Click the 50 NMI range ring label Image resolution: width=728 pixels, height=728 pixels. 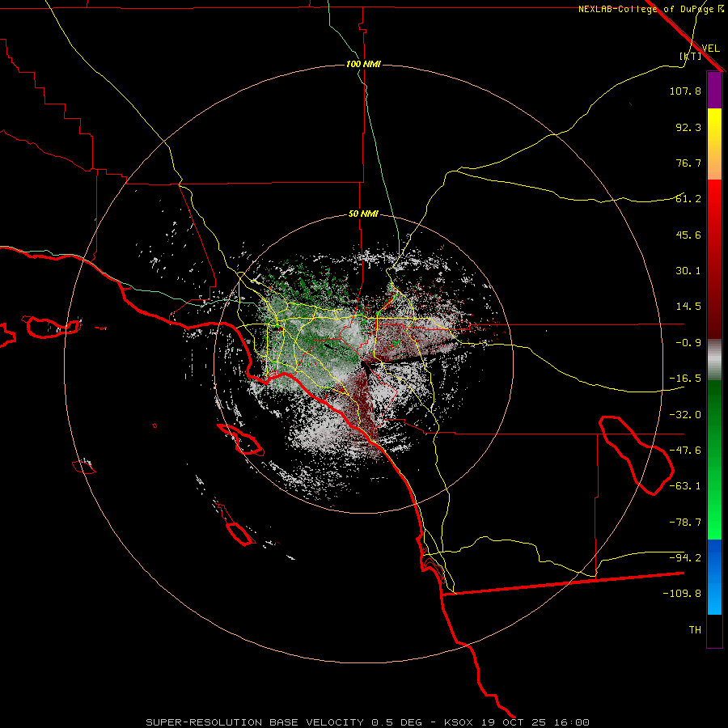[x=363, y=214]
